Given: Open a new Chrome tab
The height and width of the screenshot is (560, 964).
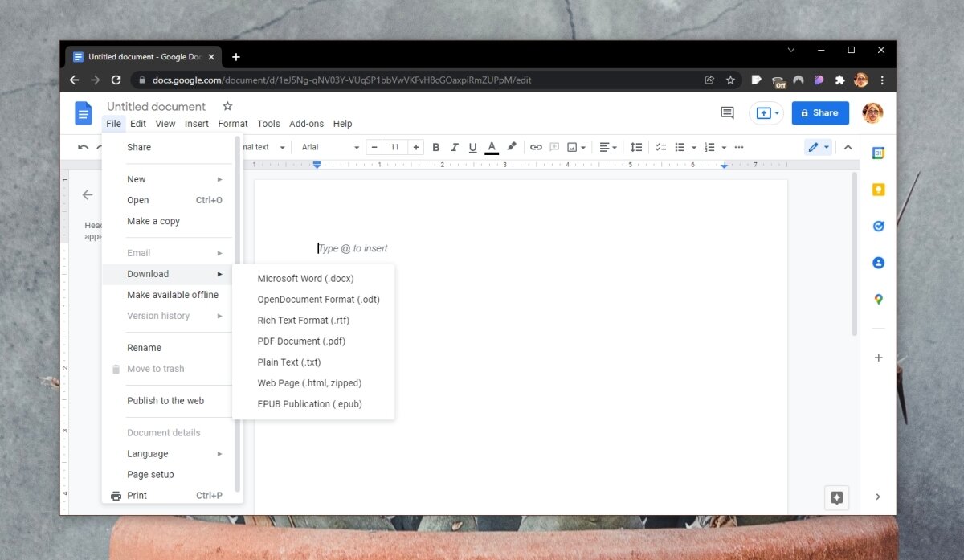Looking at the screenshot, I should coord(235,57).
